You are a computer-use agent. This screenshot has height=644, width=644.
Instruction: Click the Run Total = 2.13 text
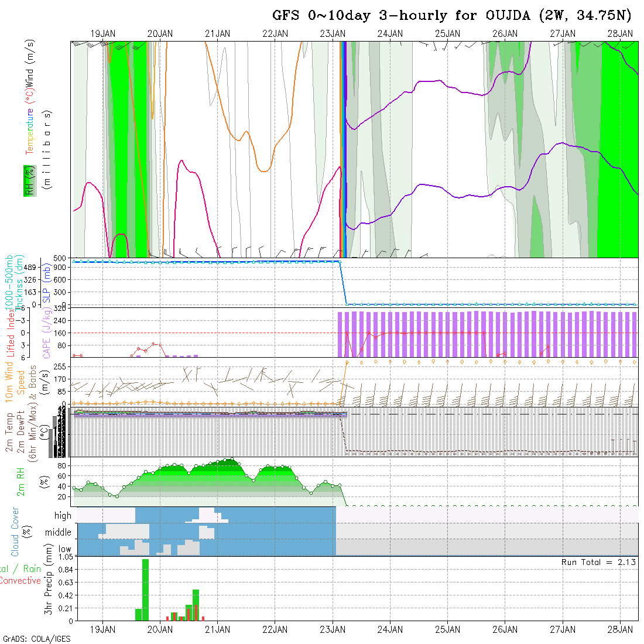pos(598,562)
